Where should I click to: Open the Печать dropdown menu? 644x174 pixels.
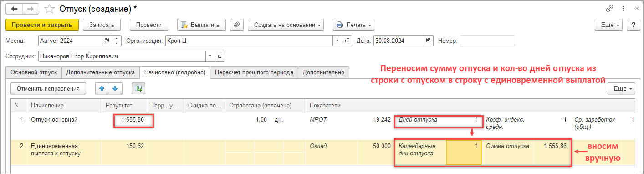[353, 25]
